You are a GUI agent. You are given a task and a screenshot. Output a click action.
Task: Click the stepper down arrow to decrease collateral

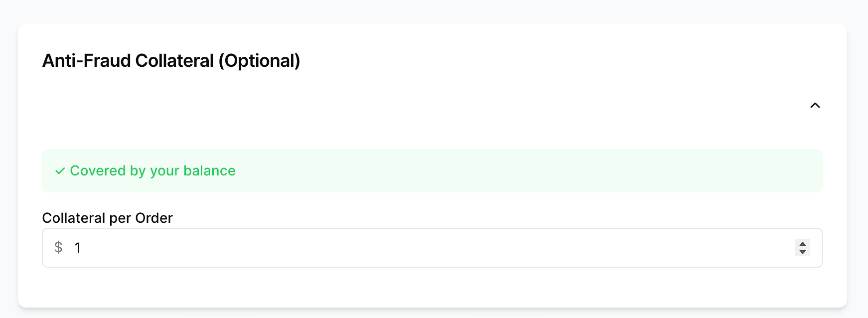tap(803, 251)
